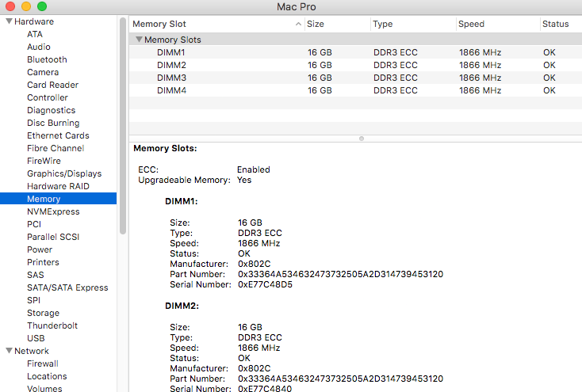
Task: Click the sort arrow in Memory Slot header
Action: tap(298, 24)
